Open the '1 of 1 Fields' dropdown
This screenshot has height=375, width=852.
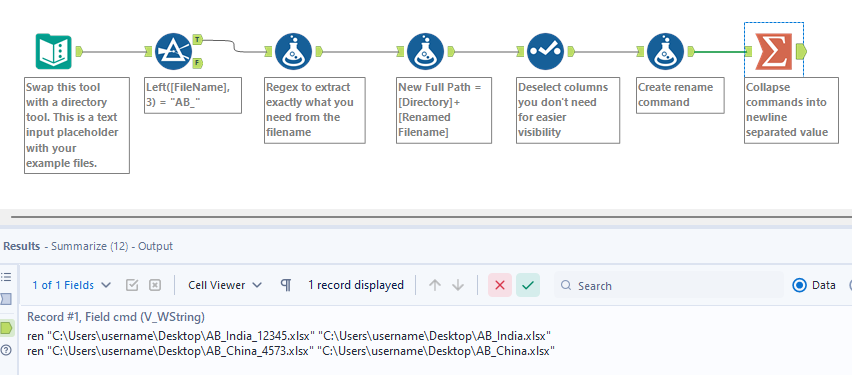tap(71, 285)
